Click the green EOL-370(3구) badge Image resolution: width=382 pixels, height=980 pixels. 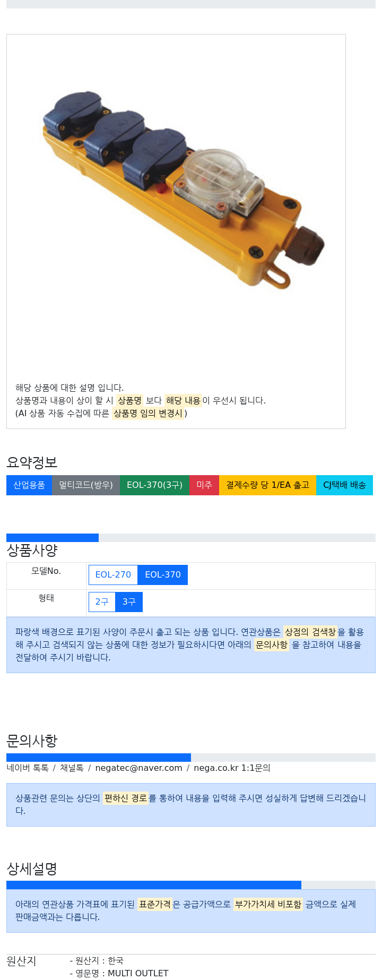point(154,485)
